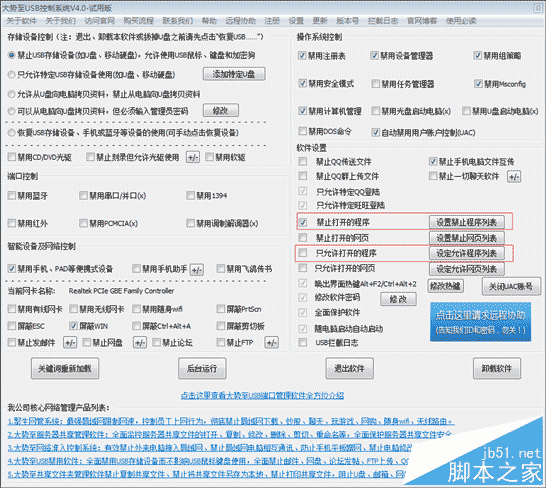Click +/- button next to 禁止刻录但允许光驱使用

click(193, 157)
